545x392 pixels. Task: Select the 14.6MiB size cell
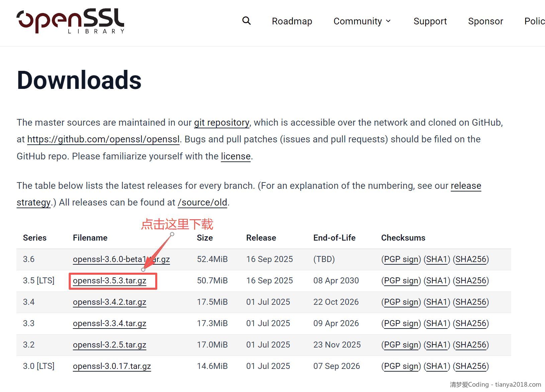pos(212,366)
